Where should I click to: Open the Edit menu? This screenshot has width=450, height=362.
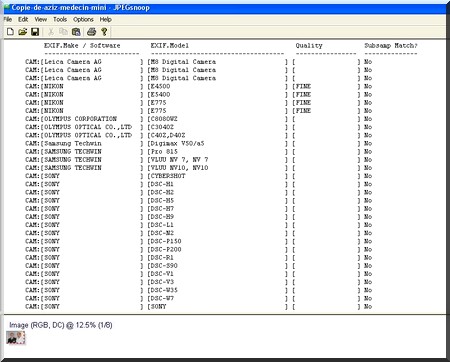coord(23,19)
